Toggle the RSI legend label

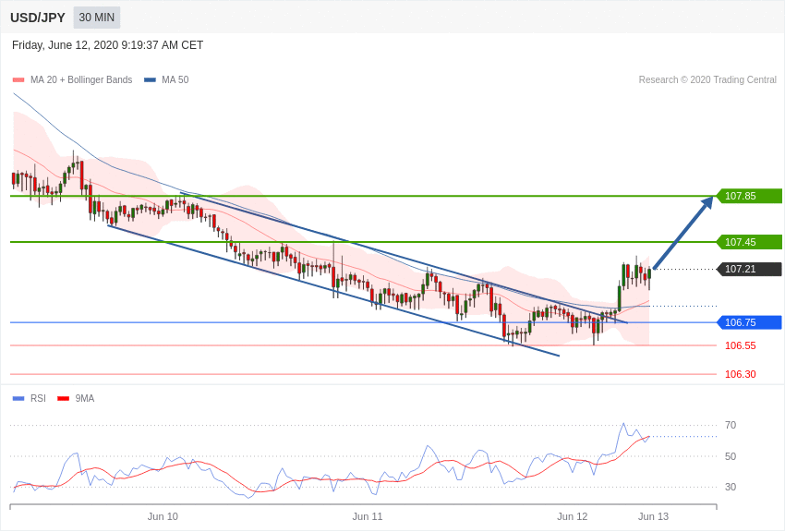38,399
